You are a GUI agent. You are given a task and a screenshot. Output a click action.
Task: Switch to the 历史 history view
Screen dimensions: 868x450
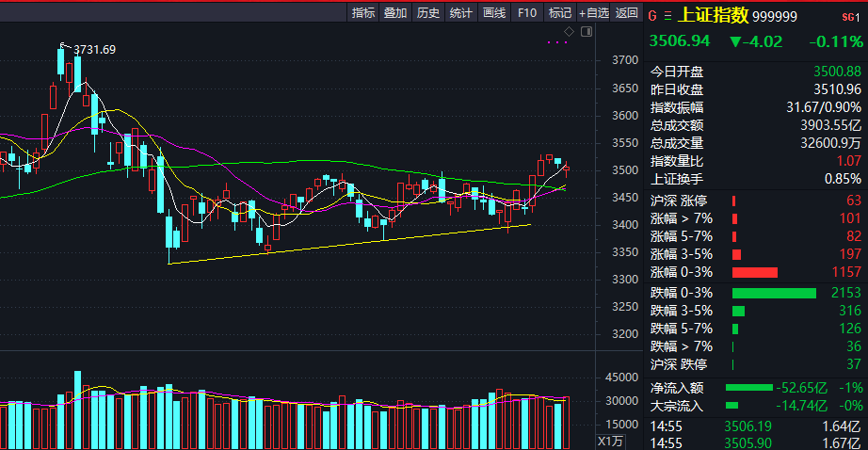coord(428,12)
